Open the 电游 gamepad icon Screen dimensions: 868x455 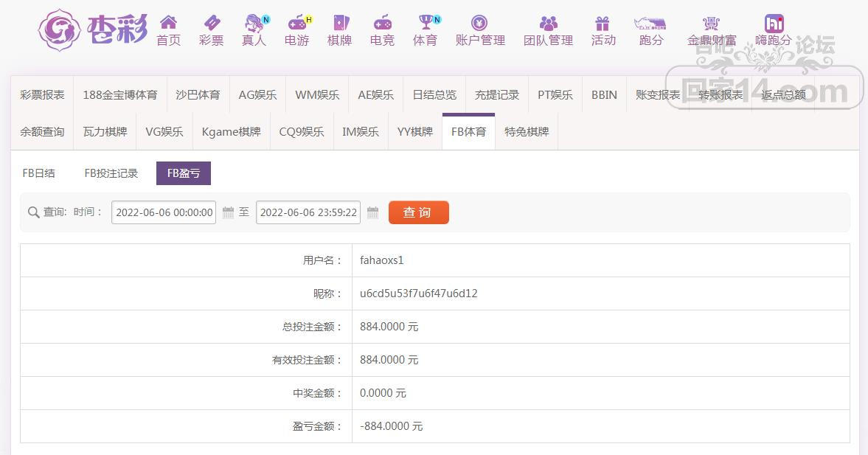[x=297, y=23]
